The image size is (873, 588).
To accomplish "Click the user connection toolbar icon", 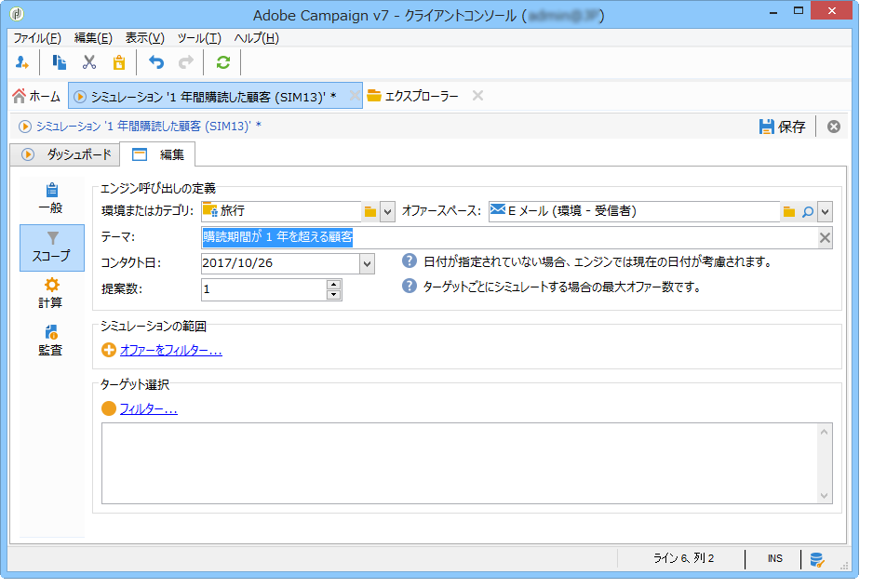I will 21,62.
